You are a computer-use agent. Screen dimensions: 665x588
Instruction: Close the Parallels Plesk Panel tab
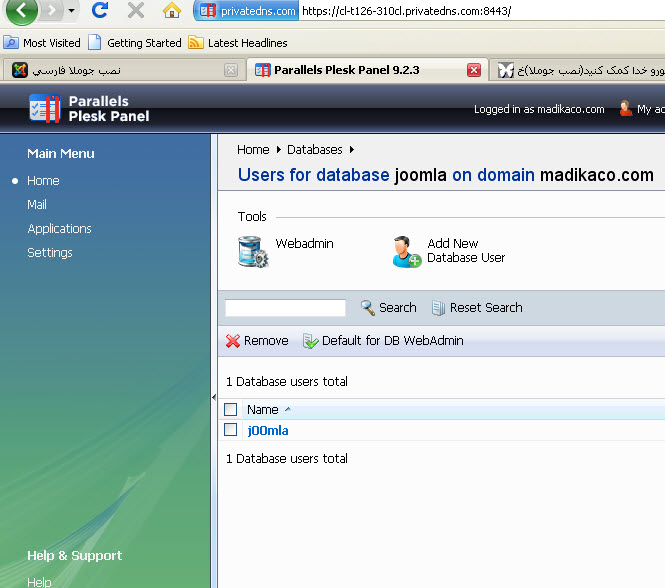474,70
